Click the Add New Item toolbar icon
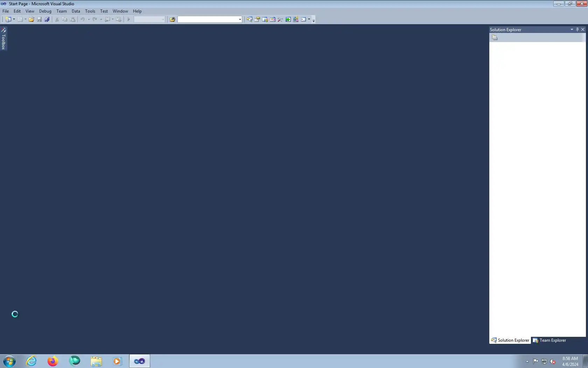 pos(20,20)
